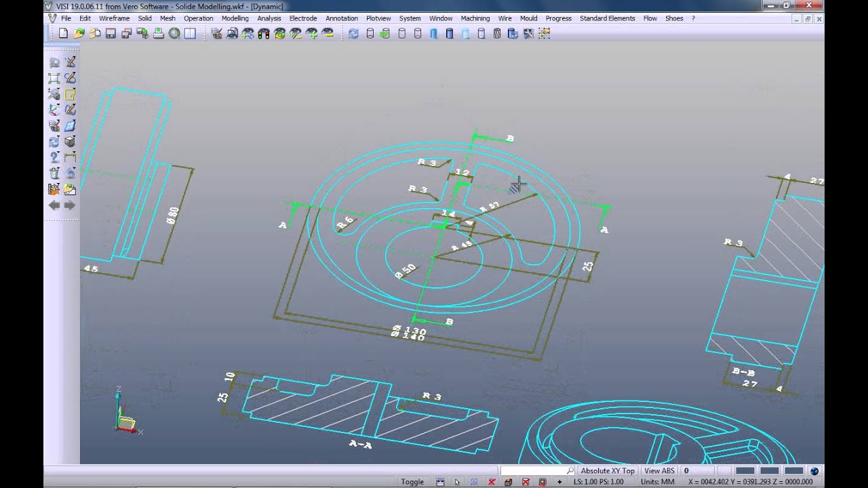868x488 pixels.
Task: Click the Print icon in top toolbar
Action: click(x=158, y=33)
